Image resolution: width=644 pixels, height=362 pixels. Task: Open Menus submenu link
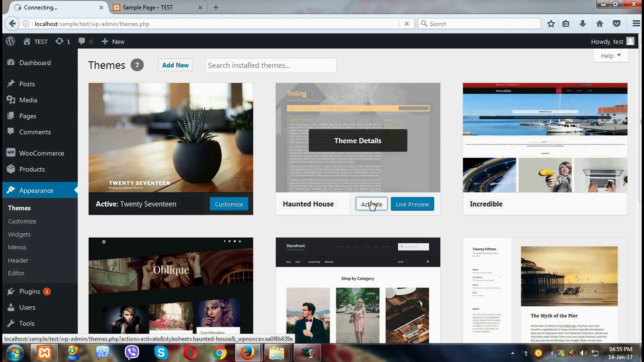coord(17,247)
